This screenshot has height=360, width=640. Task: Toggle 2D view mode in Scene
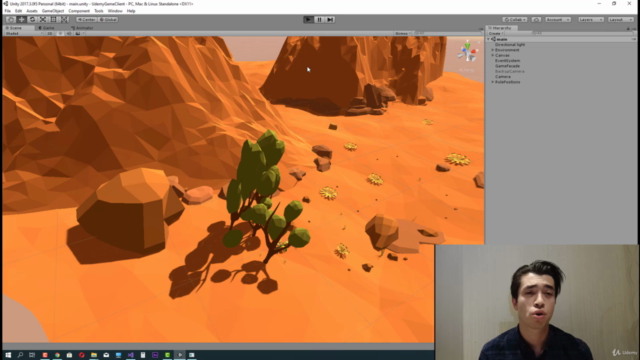click(50, 33)
